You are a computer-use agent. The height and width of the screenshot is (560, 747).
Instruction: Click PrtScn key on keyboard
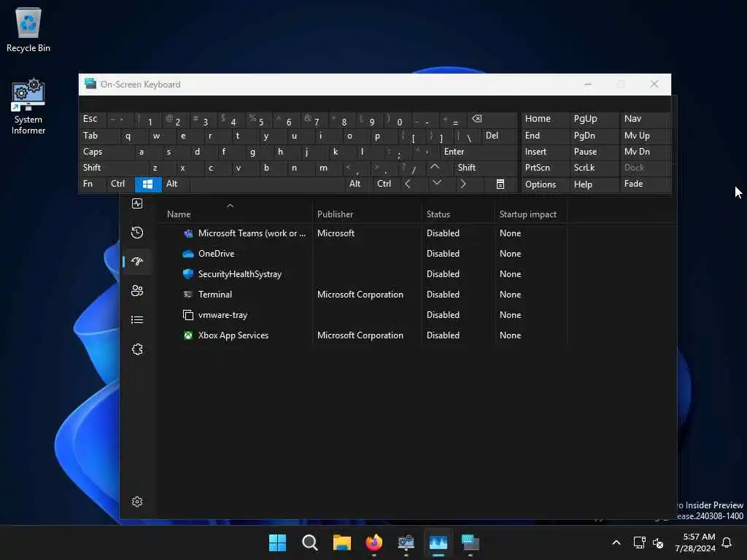click(545, 168)
